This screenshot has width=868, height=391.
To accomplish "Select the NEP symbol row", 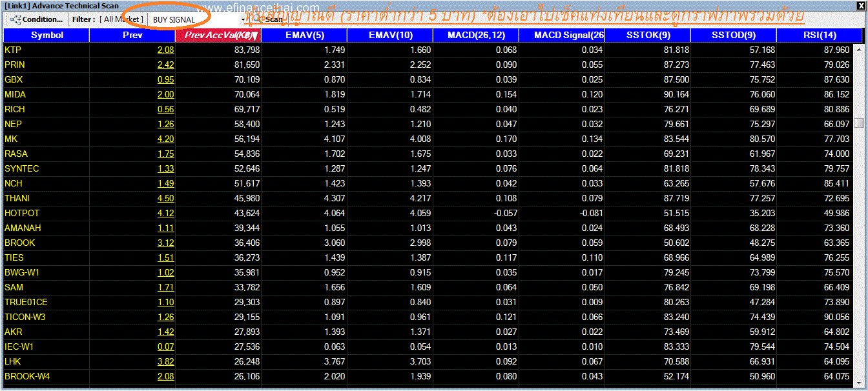I will pos(428,124).
